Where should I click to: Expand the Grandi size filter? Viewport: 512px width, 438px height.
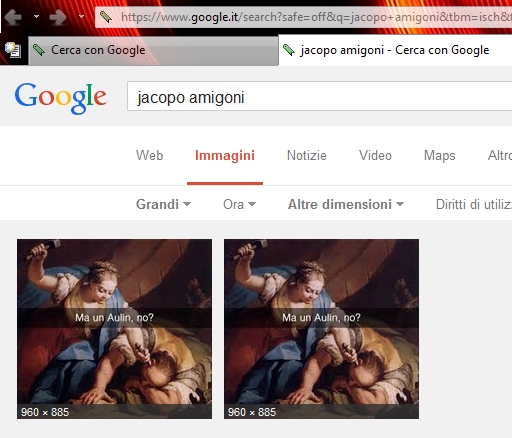[x=163, y=204]
